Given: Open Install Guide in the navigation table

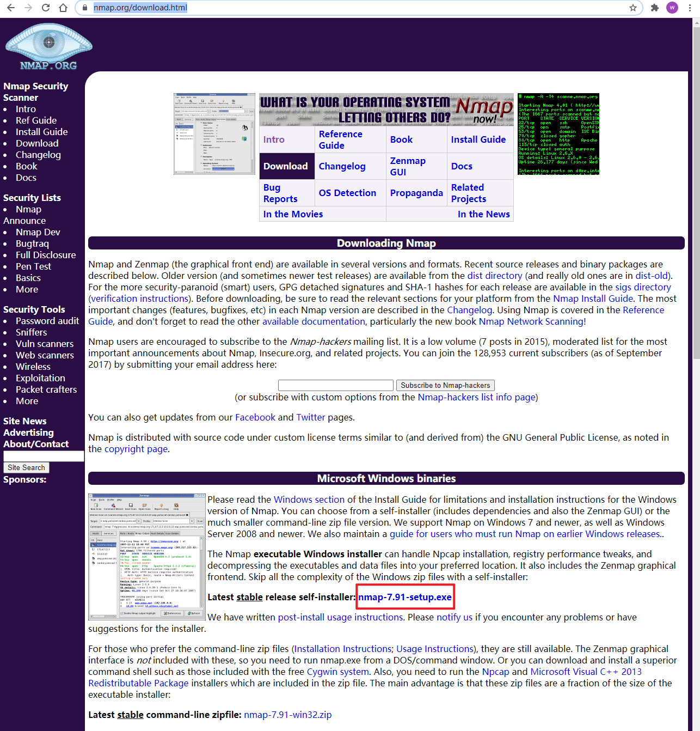Looking at the screenshot, I should pos(478,139).
